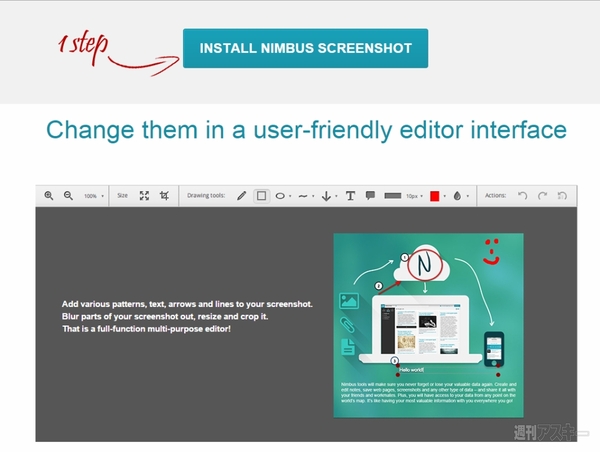The width and height of the screenshot is (600, 452).
Task: Select the ellipse shape tool
Action: (280, 196)
